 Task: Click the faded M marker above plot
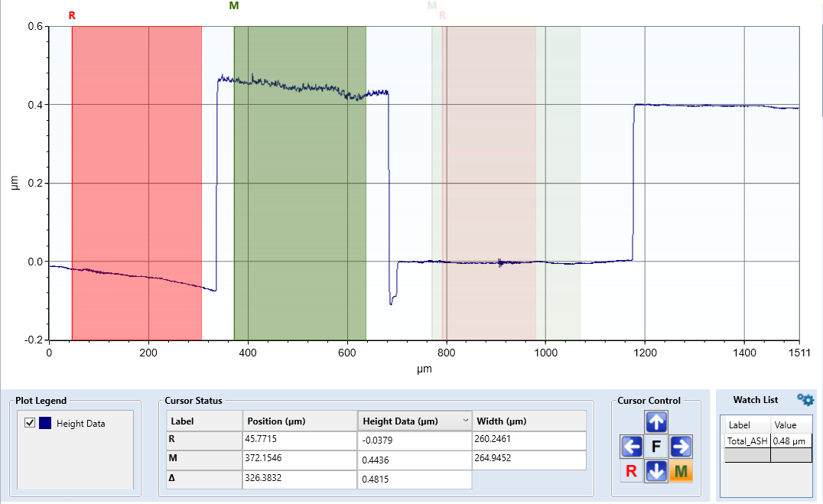point(432,6)
